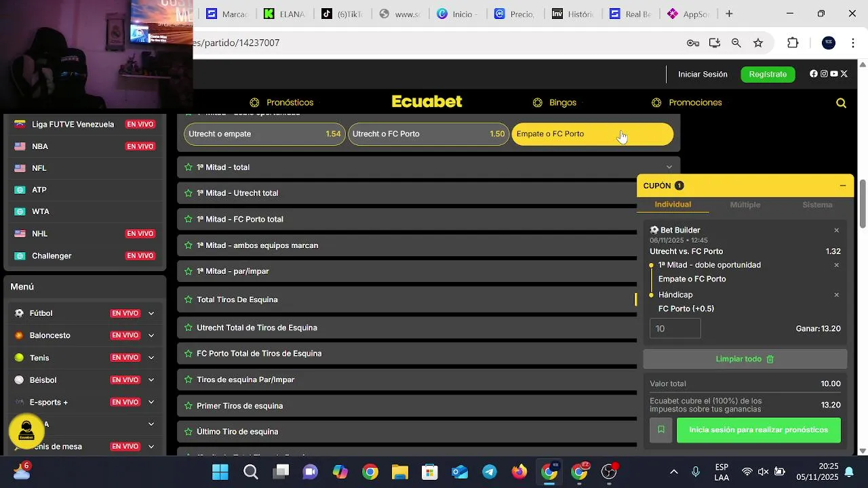Click Inicia sesión para realizar pronósticos
Viewport: 868px width, 488px height.
tap(759, 430)
